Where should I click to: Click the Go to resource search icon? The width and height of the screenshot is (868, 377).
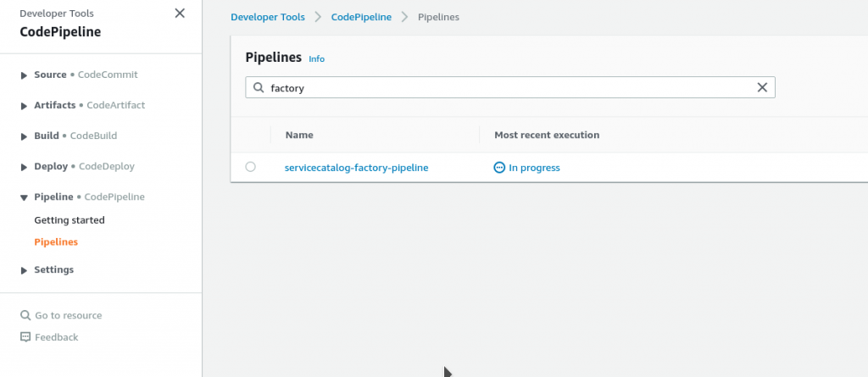tap(25, 315)
